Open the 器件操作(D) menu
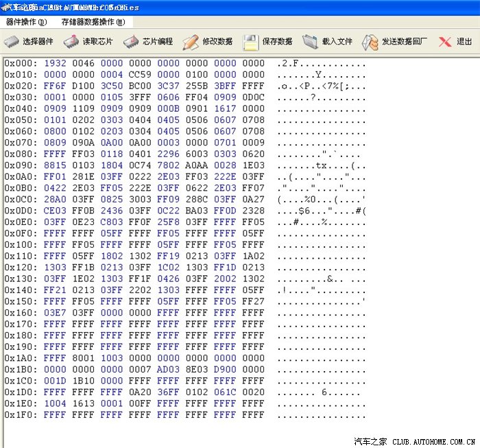Viewport: 480px width, 448px height. [26, 22]
